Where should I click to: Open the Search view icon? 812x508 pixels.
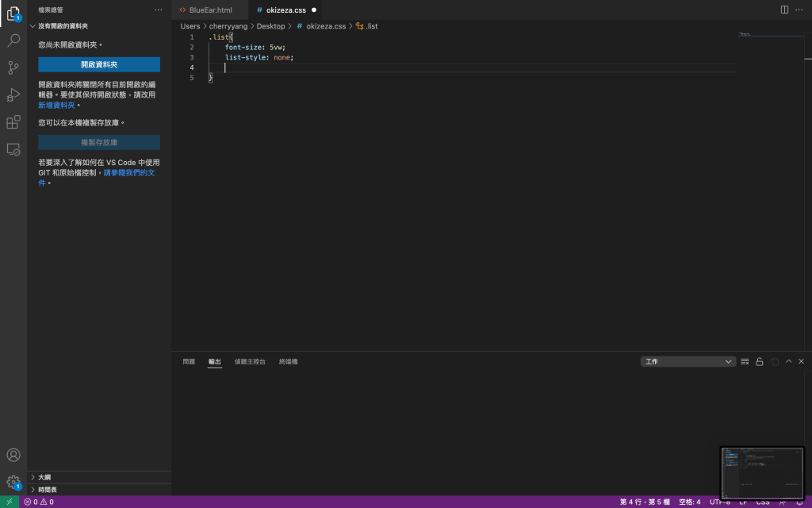(x=13, y=40)
